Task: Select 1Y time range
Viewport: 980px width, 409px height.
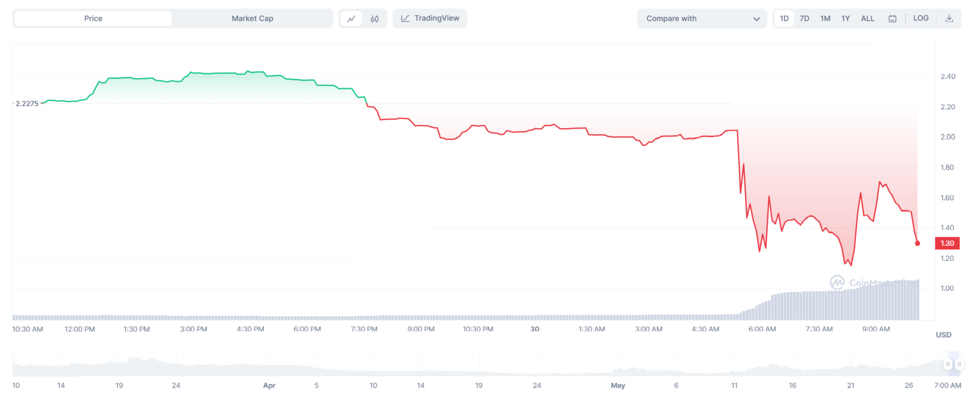Action: 846,18
